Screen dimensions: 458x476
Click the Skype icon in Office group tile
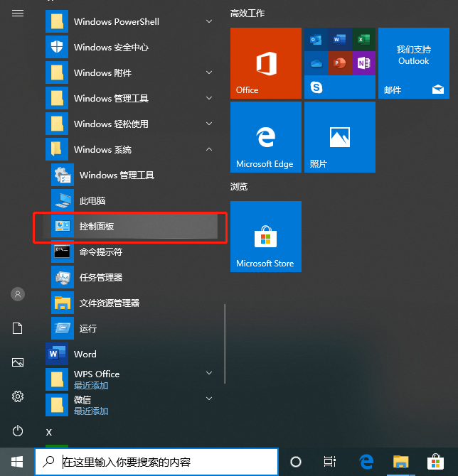pos(316,87)
